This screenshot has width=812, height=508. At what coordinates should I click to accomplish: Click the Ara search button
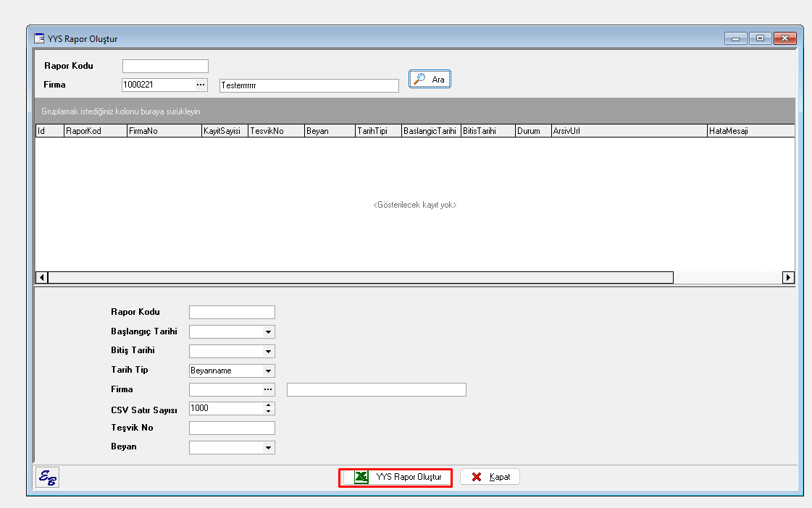click(430, 80)
